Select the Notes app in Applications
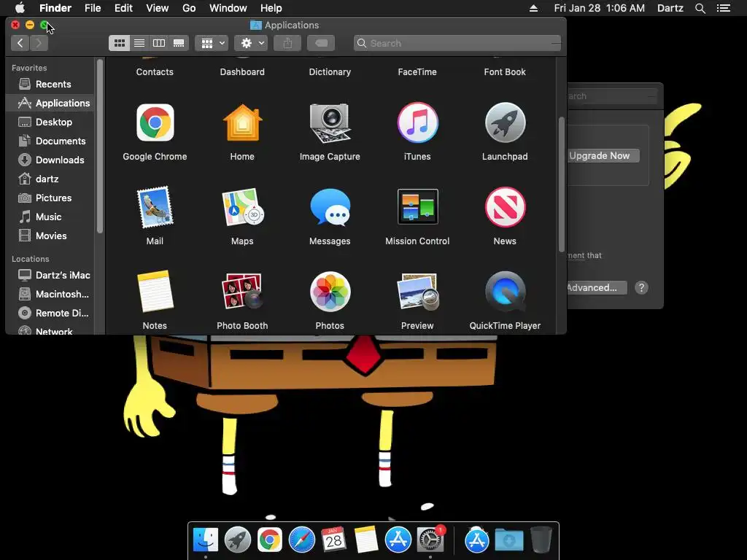 (x=155, y=292)
